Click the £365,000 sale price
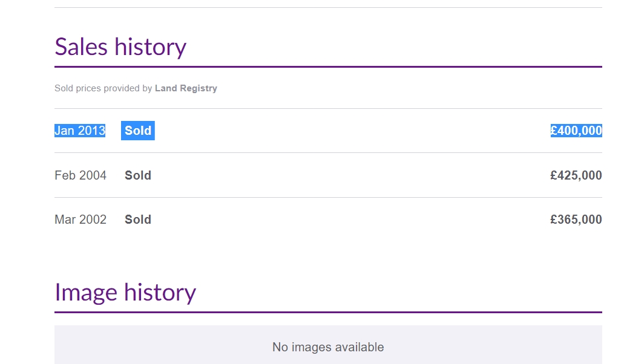 (x=576, y=219)
